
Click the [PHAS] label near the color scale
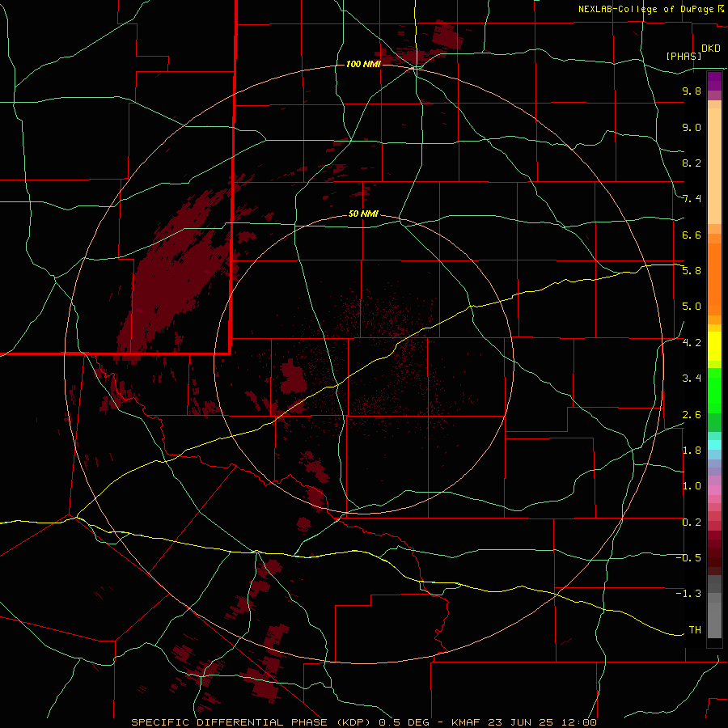click(684, 56)
